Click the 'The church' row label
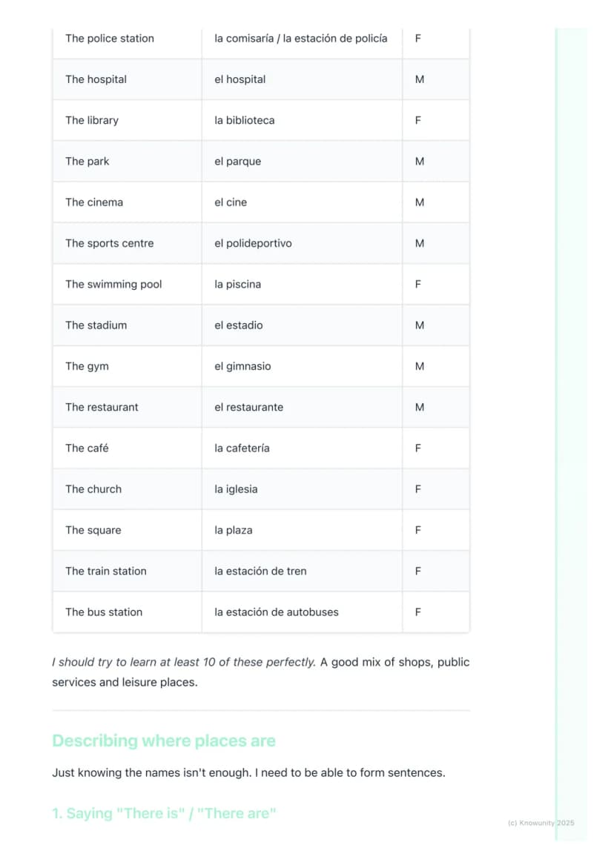Screen dimensions: 614x868 (x=93, y=489)
